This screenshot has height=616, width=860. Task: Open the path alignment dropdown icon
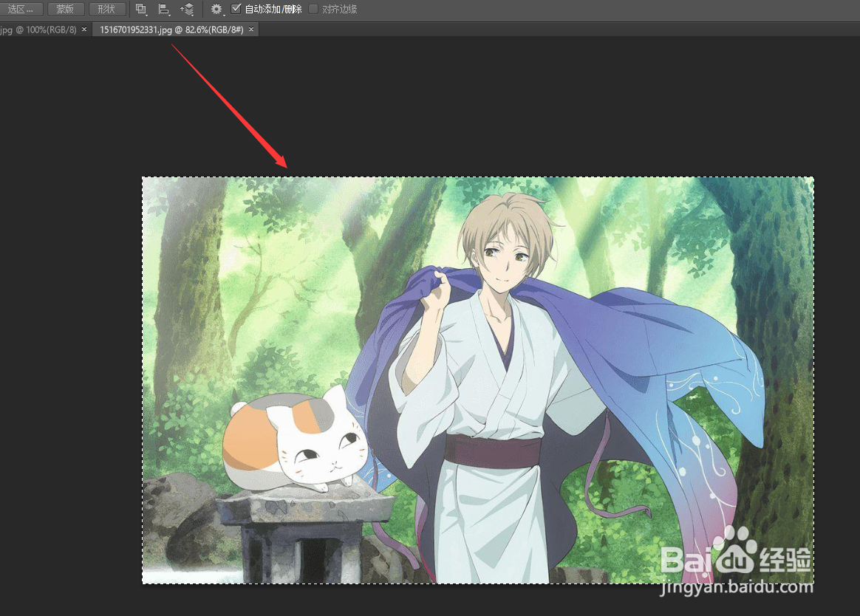click(164, 10)
